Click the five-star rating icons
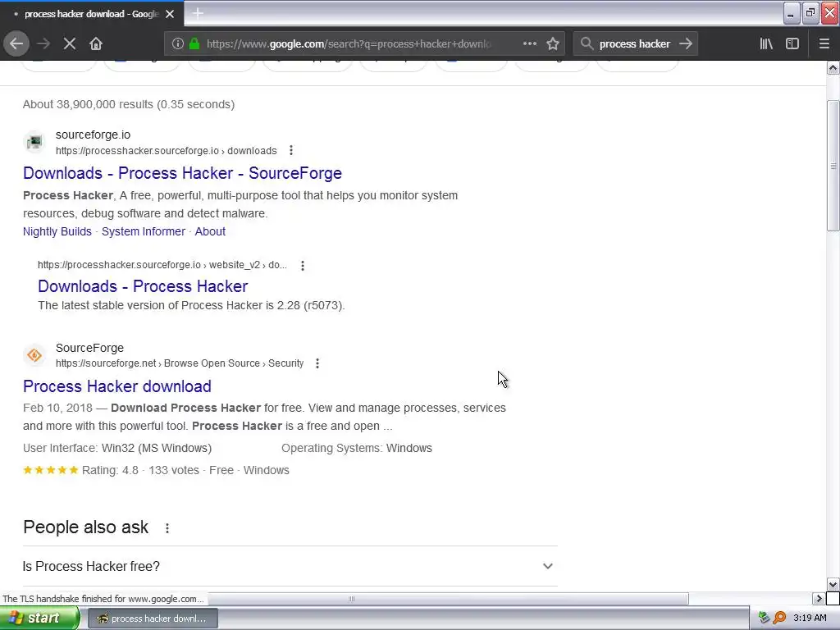This screenshot has width=840, height=630. (x=50, y=470)
